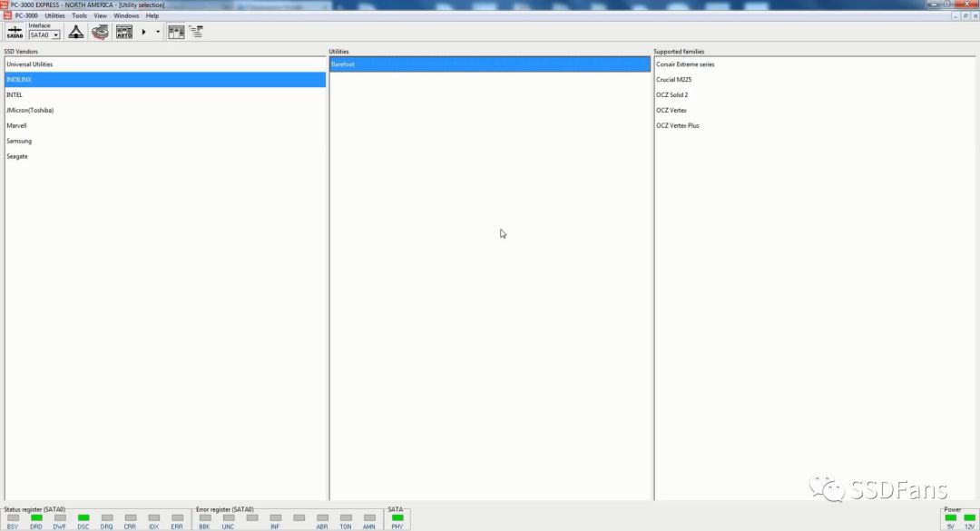This screenshot has width=980, height=531.
Task: Select INTEL vendor row
Action: pos(165,95)
